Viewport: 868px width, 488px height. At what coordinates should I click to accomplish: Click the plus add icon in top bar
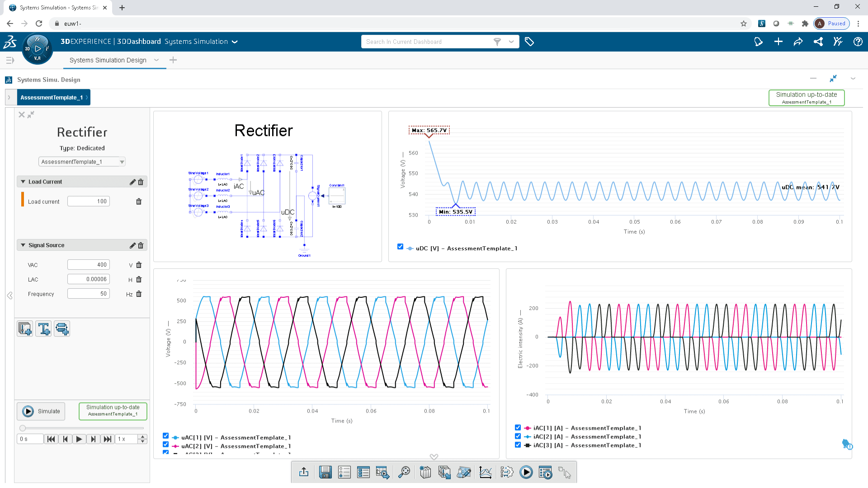778,42
